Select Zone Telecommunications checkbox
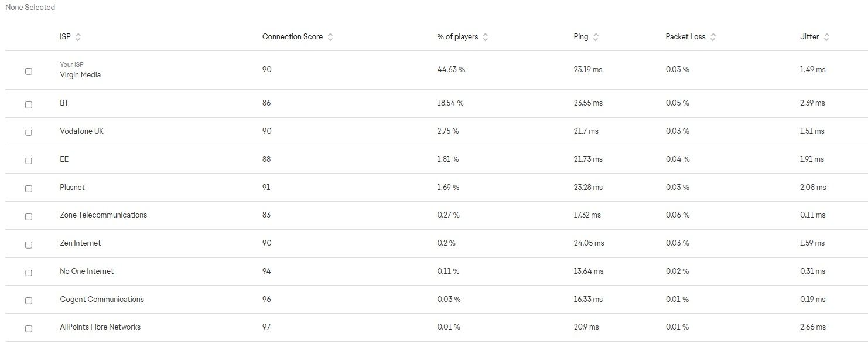The image size is (868, 343). pos(29,217)
